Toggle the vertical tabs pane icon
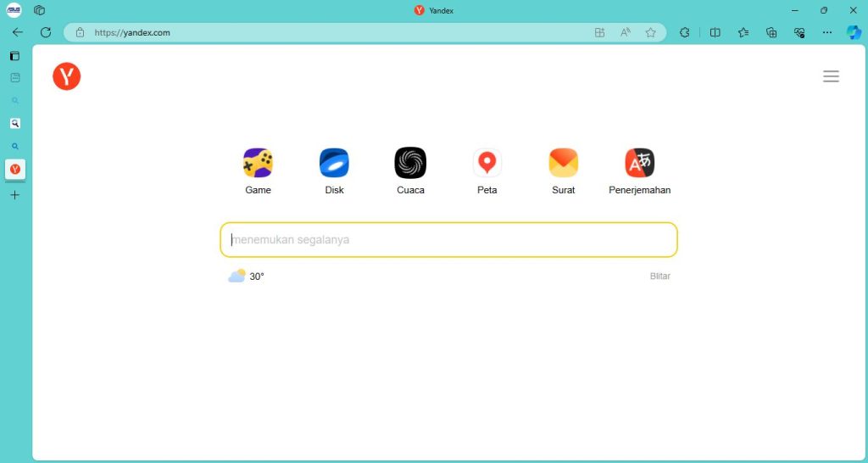The width and height of the screenshot is (868, 463). point(14,56)
